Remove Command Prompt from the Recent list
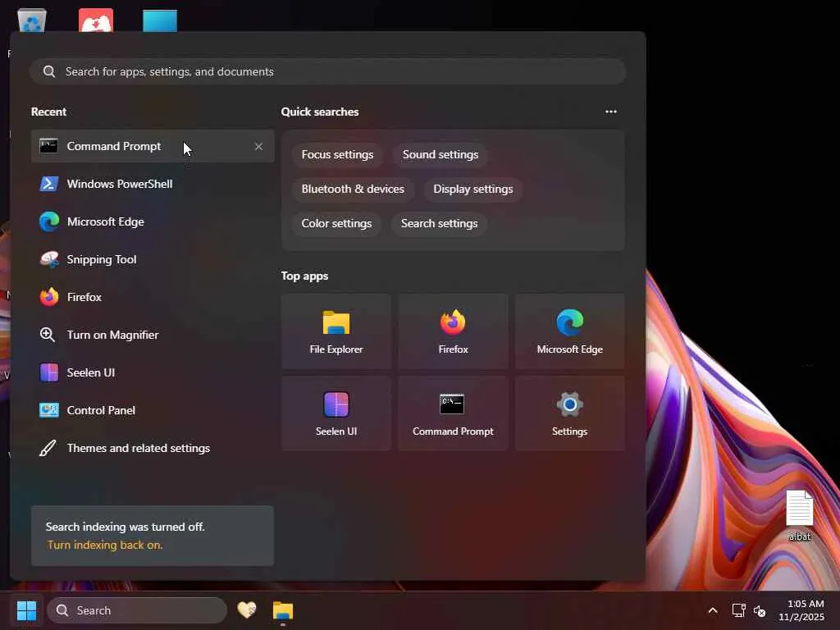This screenshot has width=840, height=630. pos(258,146)
